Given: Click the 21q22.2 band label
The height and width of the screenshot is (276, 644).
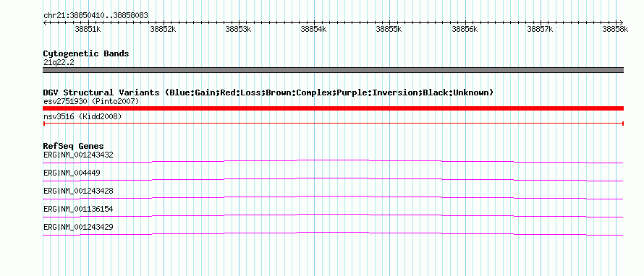Looking at the screenshot, I should (59, 63).
